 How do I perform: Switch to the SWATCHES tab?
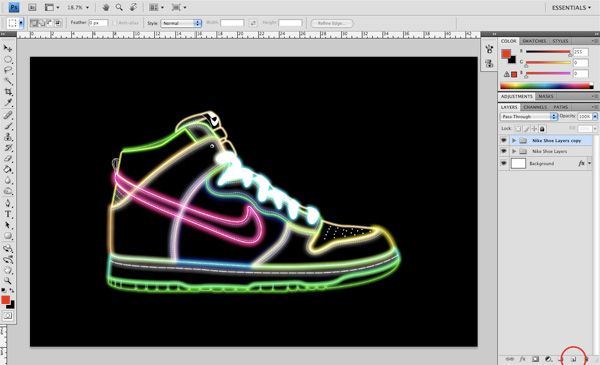(x=534, y=41)
